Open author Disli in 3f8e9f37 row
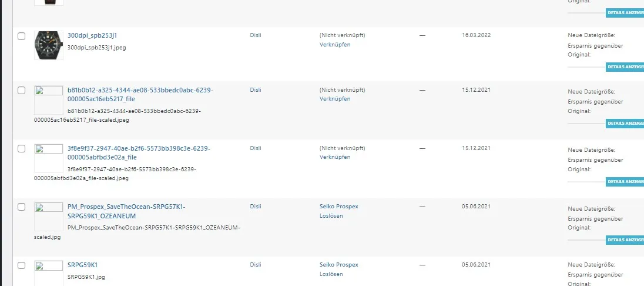 pyautogui.click(x=256, y=148)
